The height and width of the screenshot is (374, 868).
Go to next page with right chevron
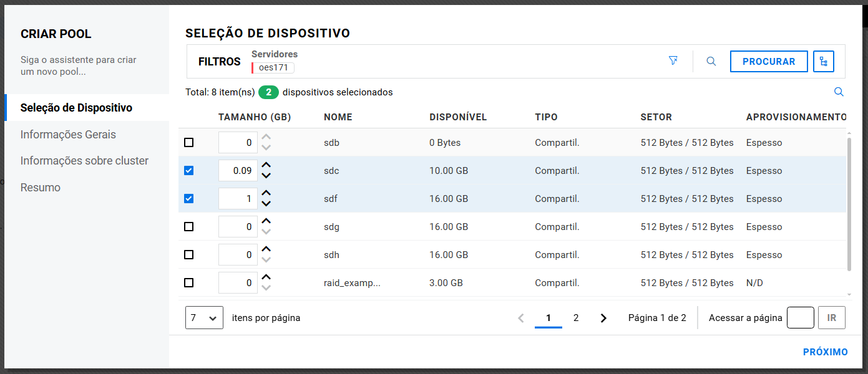pyautogui.click(x=603, y=318)
